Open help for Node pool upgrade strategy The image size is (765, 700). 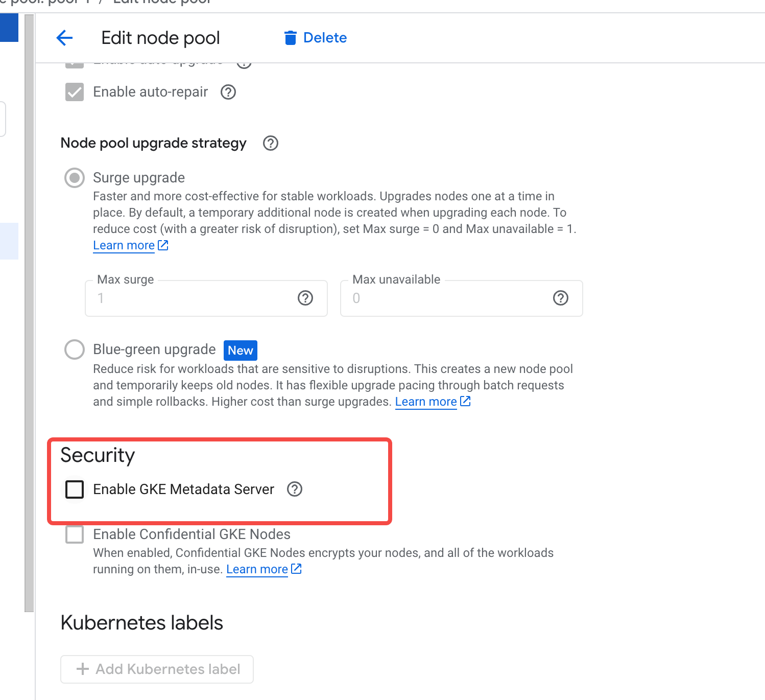pos(270,143)
